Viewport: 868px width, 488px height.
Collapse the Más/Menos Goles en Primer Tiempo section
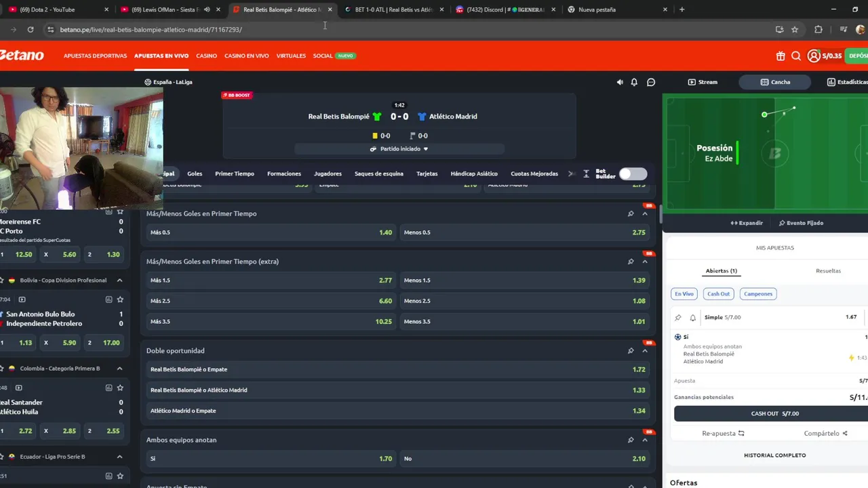pyautogui.click(x=645, y=213)
